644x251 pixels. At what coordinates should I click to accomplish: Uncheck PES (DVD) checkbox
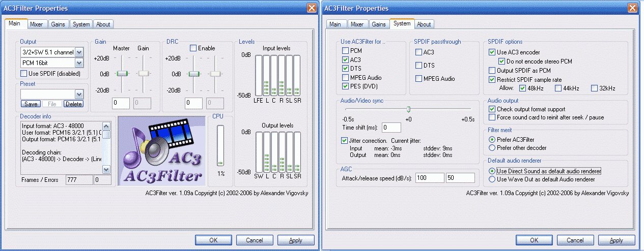click(x=346, y=86)
